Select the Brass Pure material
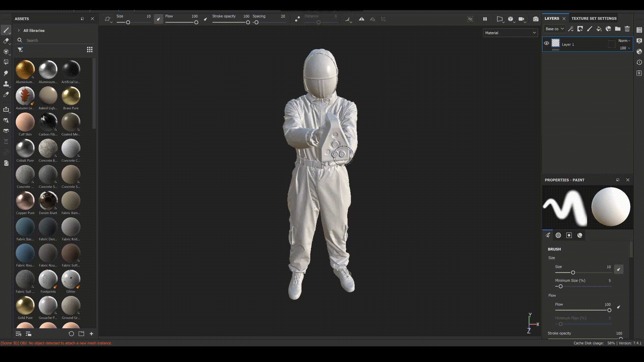Image resolution: width=644 pixels, height=362 pixels. tap(71, 98)
